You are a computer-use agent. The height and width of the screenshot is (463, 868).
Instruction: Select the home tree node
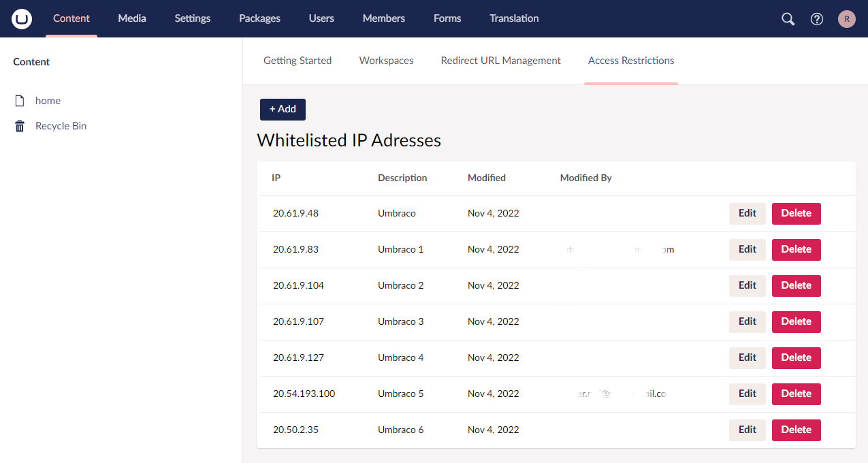(48, 101)
